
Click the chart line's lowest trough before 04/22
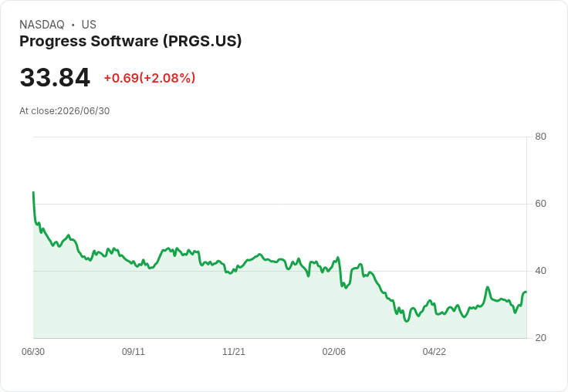pos(407,321)
